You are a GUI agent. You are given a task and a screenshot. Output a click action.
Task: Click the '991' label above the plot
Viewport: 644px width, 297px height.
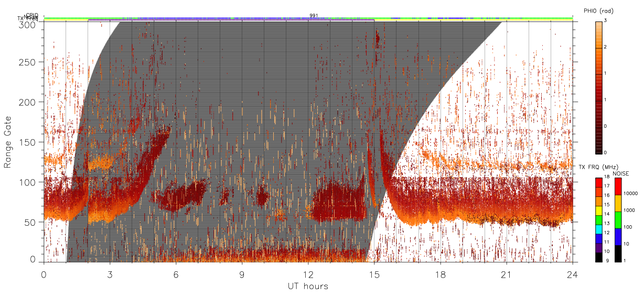tap(314, 16)
